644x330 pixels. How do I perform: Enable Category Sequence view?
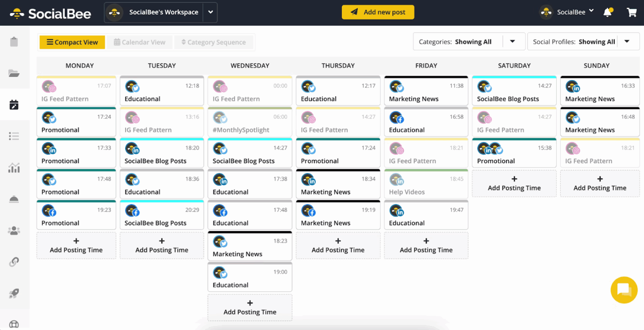point(214,42)
